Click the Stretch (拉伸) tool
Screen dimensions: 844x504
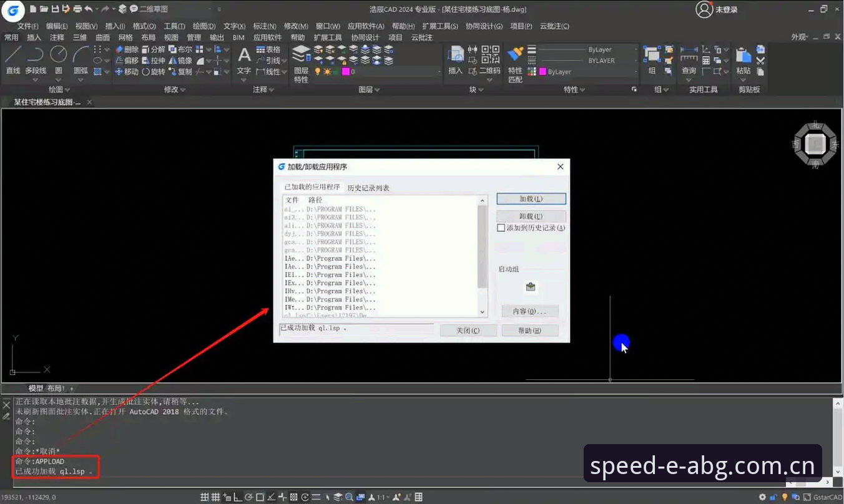click(154, 61)
